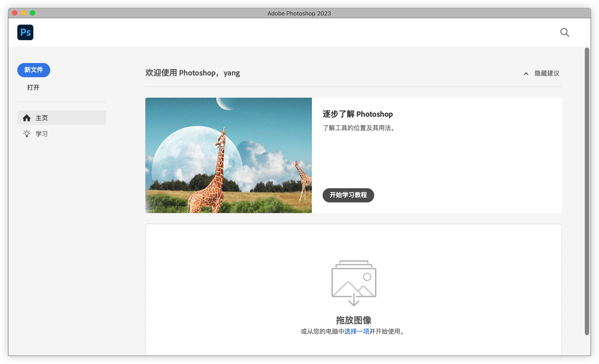Click the 选择一项 link

click(x=357, y=331)
